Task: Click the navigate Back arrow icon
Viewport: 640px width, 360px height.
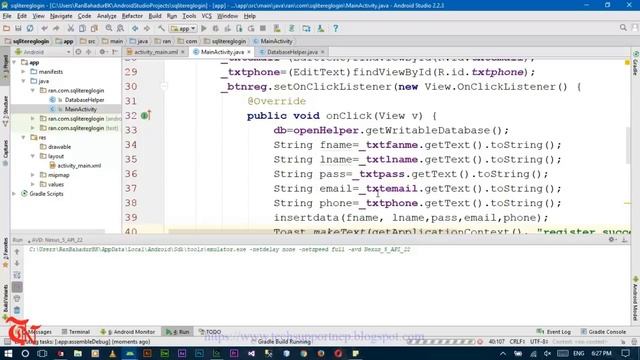Action: (x=135, y=28)
